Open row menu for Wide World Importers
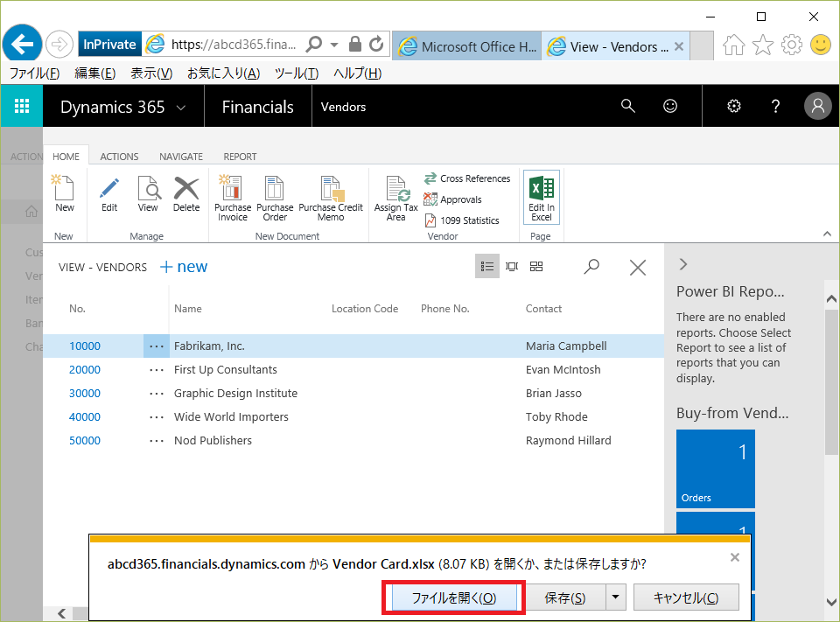The height and width of the screenshot is (622, 840). click(x=157, y=416)
